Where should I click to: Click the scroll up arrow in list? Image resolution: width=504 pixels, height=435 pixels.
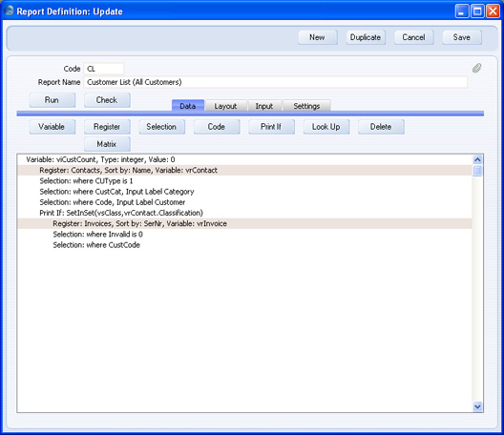477,159
